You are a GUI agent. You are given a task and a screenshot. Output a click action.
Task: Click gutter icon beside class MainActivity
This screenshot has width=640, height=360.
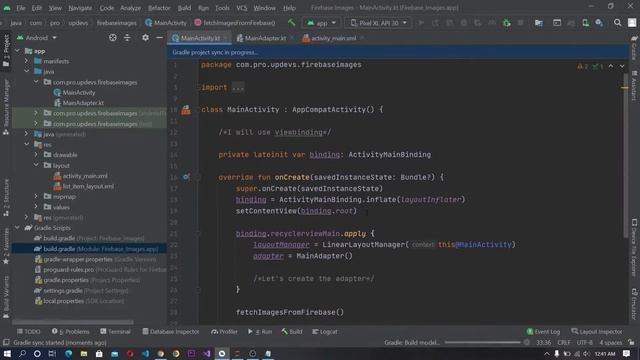[x=186, y=109]
